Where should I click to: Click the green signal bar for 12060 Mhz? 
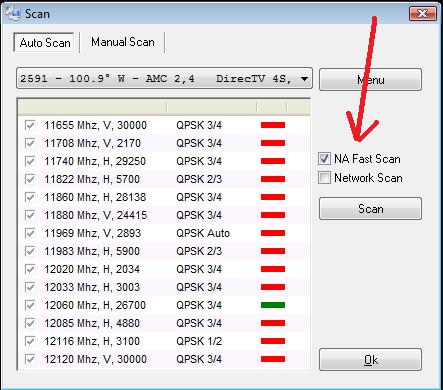pos(273,305)
